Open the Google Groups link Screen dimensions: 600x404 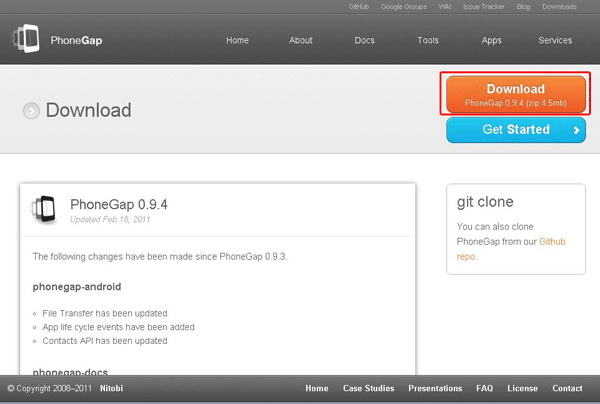coord(404,7)
